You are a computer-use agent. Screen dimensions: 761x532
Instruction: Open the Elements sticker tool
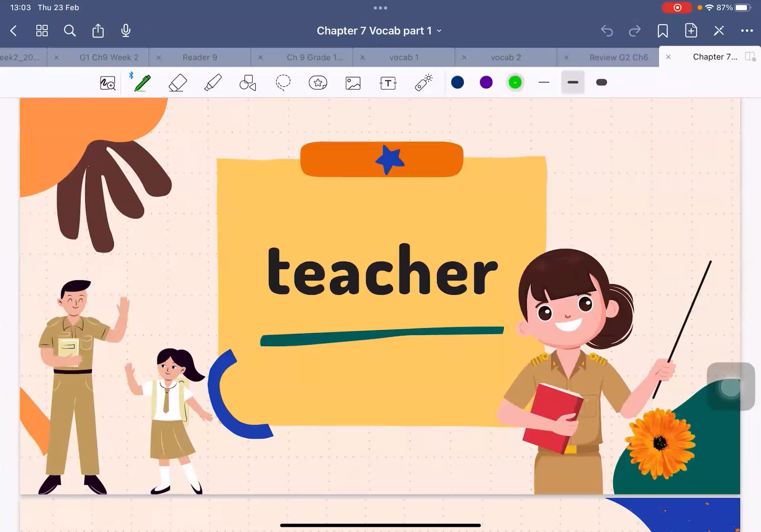point(318,83)
